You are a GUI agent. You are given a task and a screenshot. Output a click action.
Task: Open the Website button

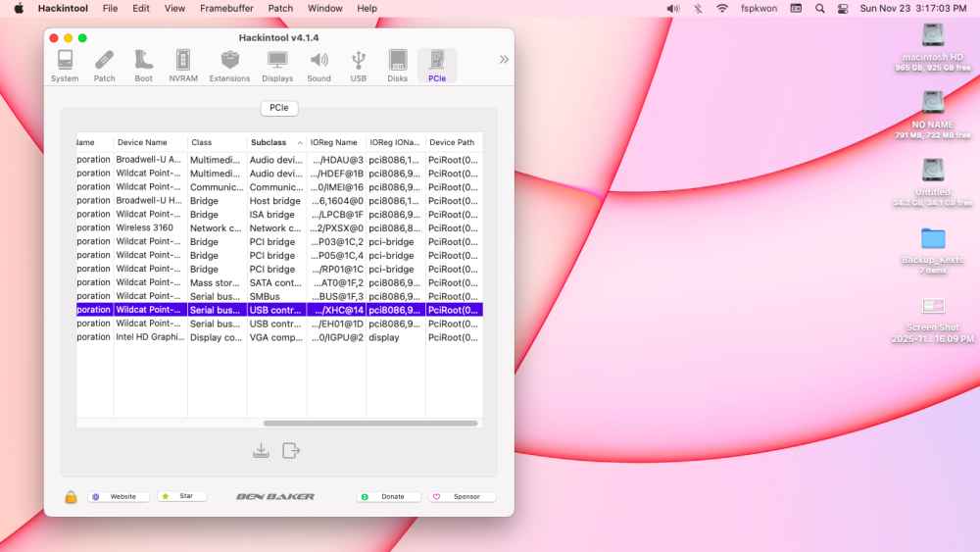tap(119, 496)
